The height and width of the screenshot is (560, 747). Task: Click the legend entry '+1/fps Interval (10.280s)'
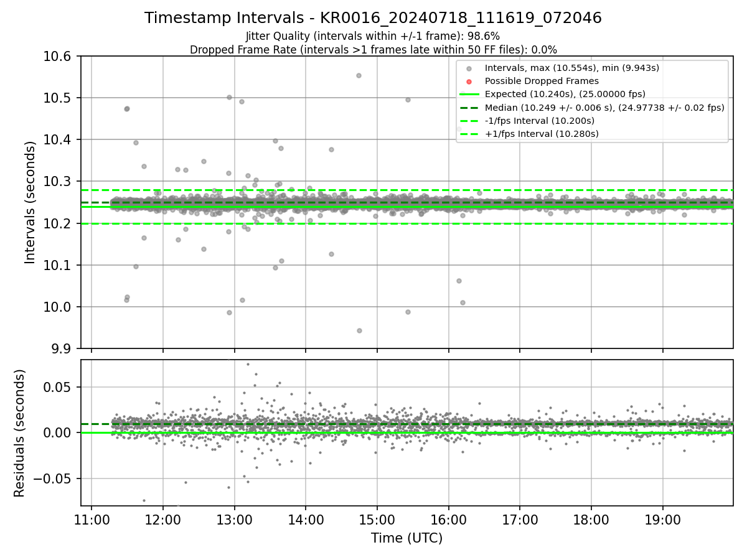(542, 134)
